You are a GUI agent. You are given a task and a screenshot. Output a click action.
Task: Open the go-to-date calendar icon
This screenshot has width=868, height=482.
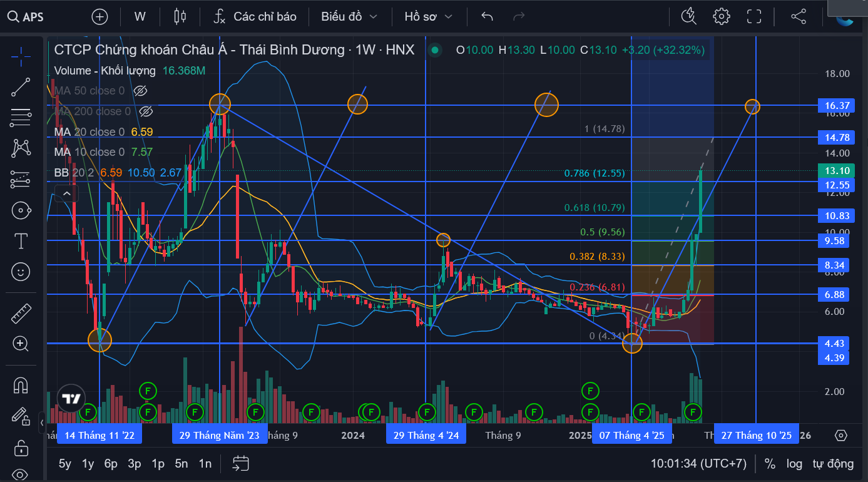tap(240, 463)
